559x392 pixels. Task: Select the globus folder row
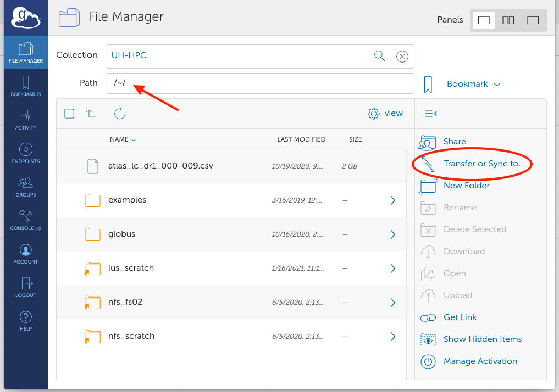pos(231,234)
